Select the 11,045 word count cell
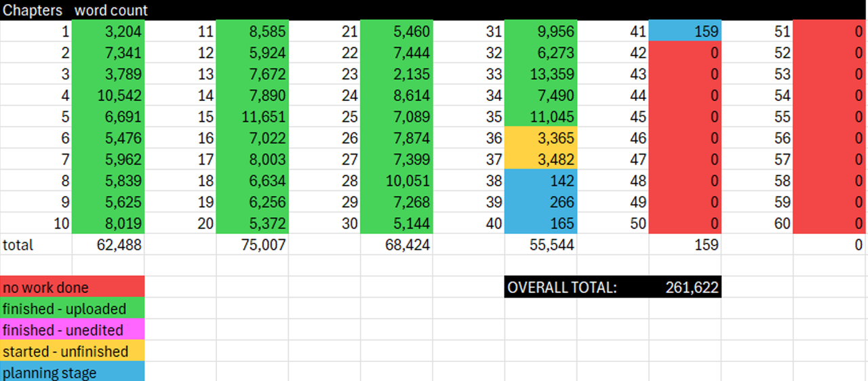 click(x=540, y=117)
